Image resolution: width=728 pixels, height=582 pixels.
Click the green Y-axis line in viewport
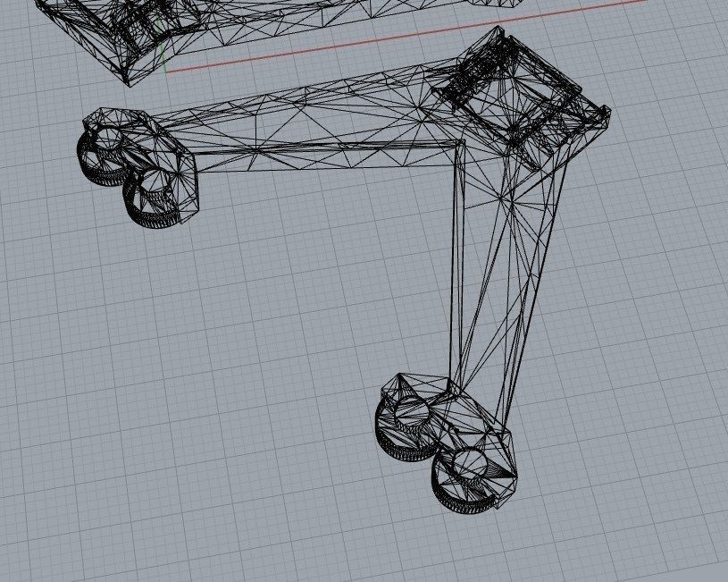point(163,46)
